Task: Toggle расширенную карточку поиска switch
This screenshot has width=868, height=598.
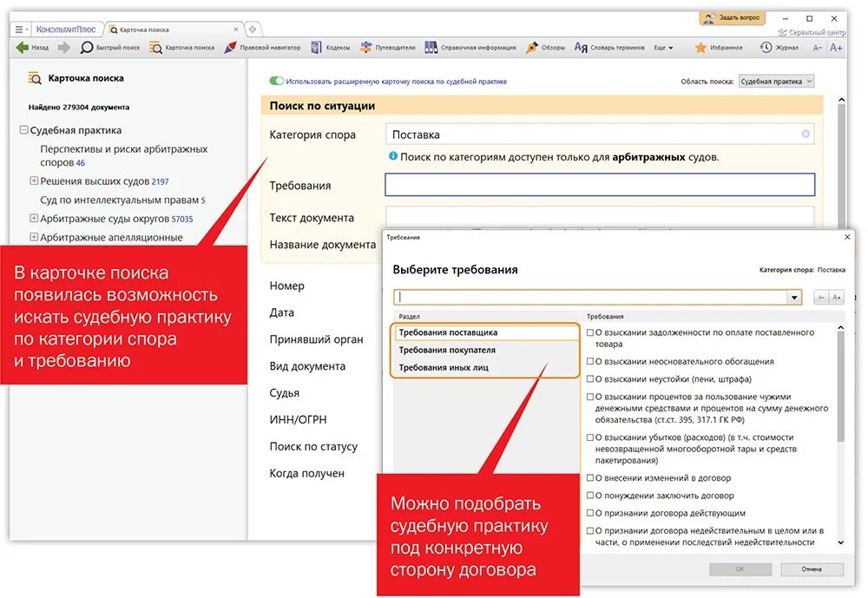Action: click(276, 81)
